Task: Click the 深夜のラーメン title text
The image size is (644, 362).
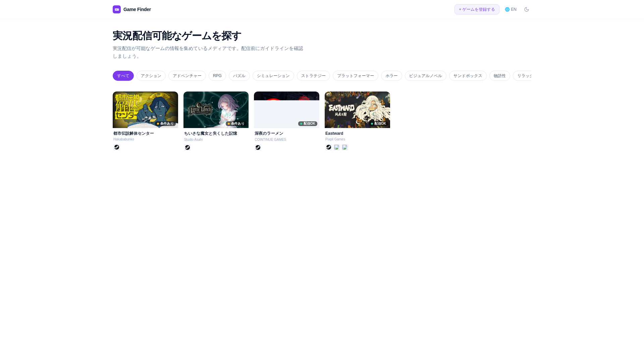Action: click(x=269, y=133)
